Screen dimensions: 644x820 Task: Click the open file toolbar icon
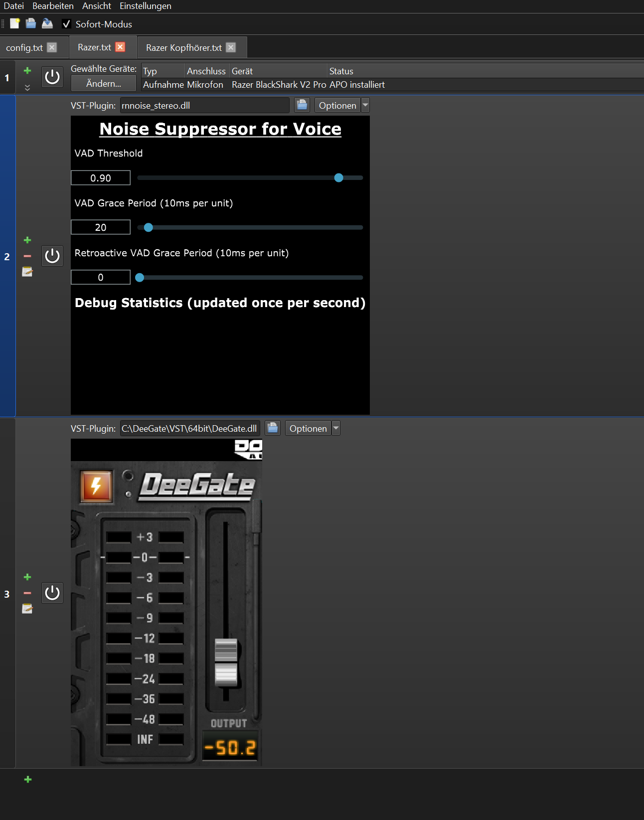pyautogui.click(x=31, y=23)
